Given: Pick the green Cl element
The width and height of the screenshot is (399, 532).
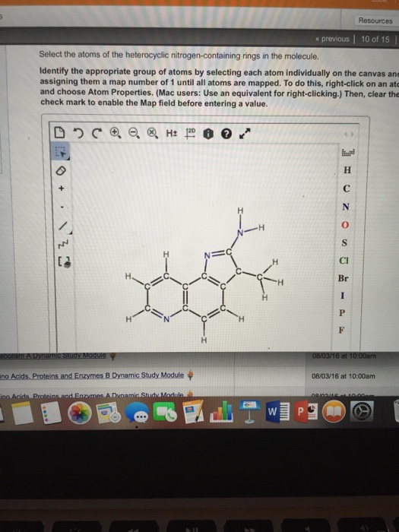Looking at the screenshot, I should tap(344, 261).
